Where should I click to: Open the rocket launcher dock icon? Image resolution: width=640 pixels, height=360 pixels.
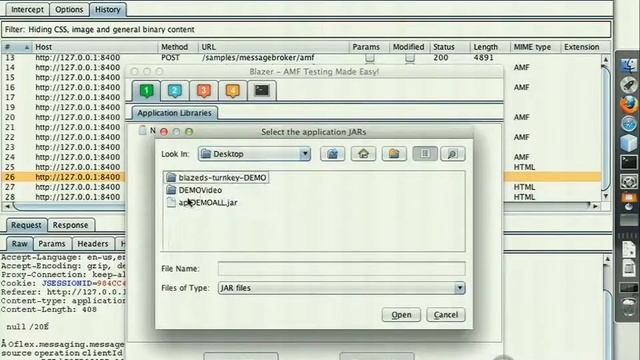[x=629, y=85]
